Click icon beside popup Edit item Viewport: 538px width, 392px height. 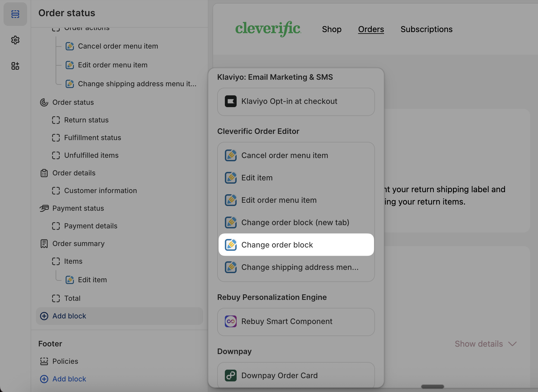231,178
